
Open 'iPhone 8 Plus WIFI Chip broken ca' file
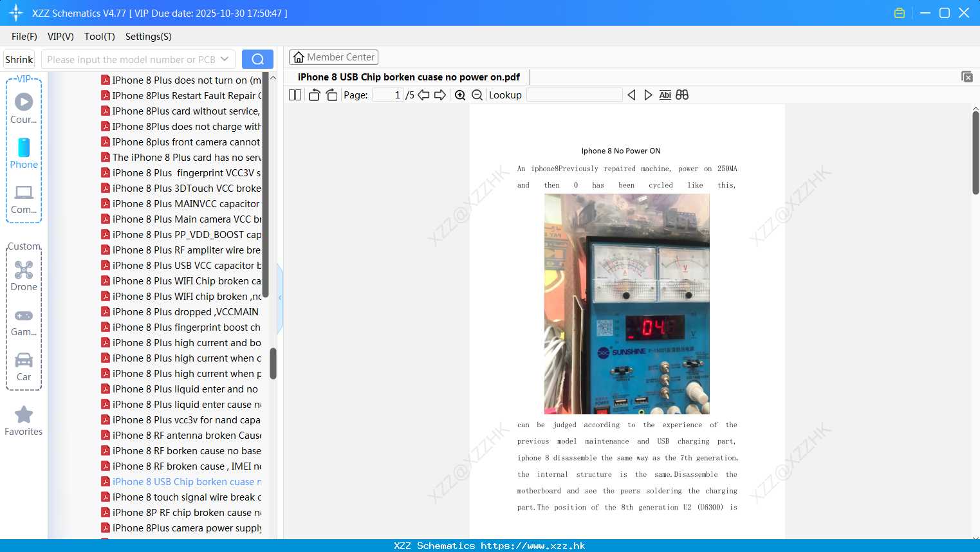tap(181, 281)
